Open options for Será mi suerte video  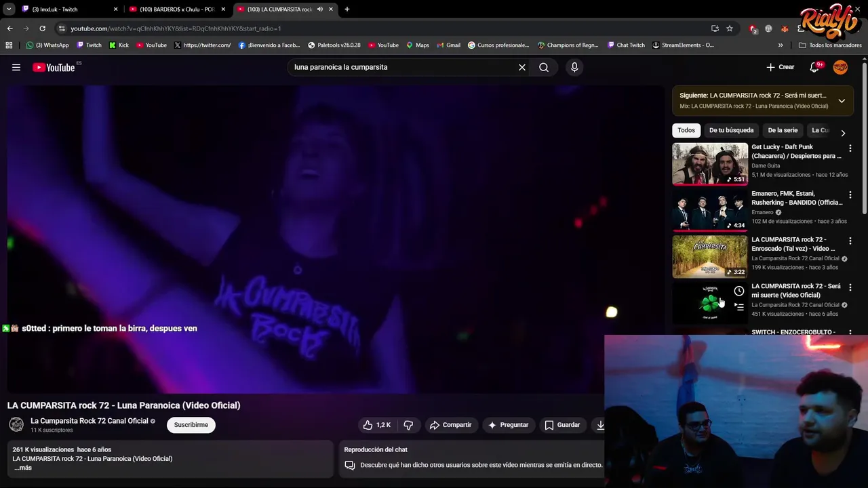[850, 287]
